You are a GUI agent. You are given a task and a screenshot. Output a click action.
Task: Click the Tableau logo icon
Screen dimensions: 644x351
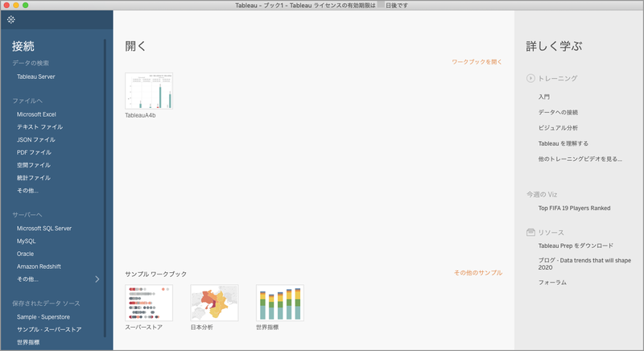(11, 19)
